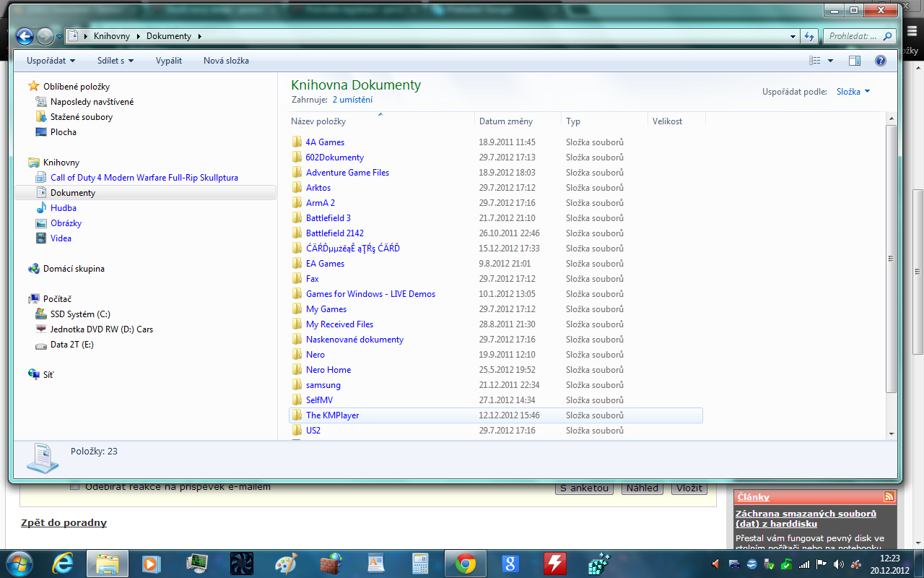Open the '2 umístění' library locations link

352,100
